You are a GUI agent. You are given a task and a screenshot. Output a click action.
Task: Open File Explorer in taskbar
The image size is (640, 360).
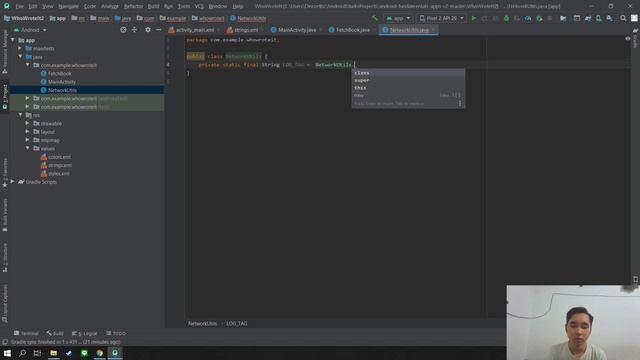point(53,353)
